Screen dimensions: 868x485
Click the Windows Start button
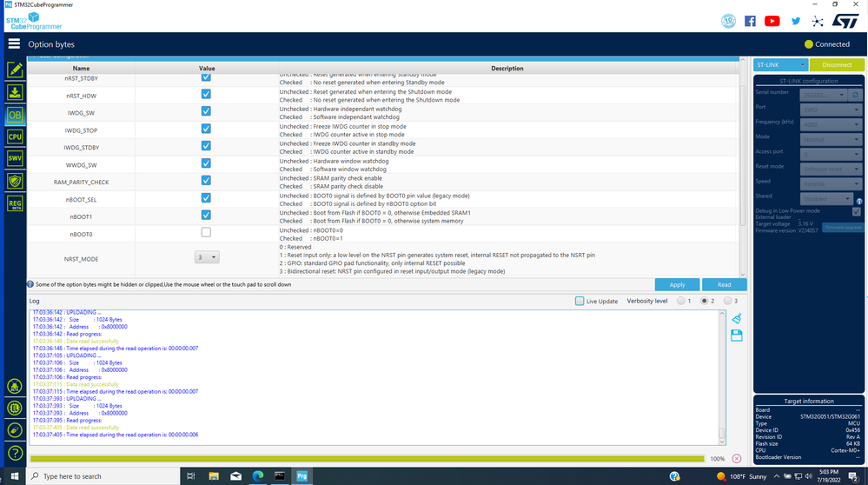tap(15, 476)
